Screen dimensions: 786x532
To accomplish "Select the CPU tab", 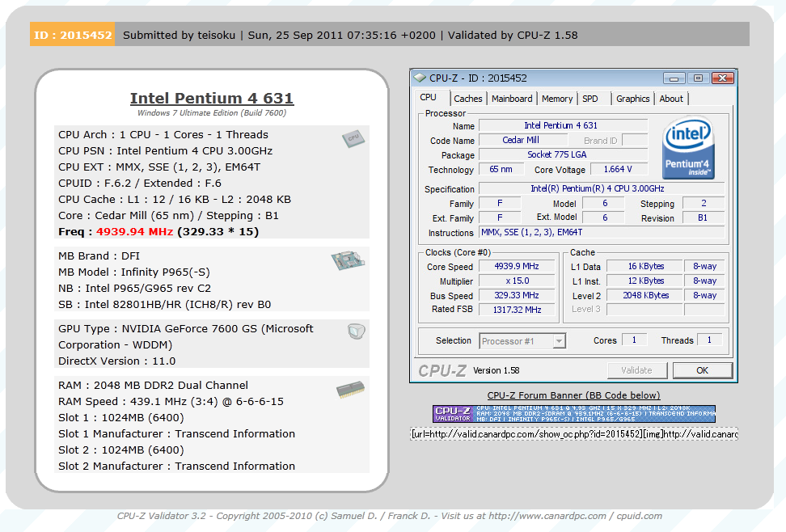I will [428, 97].
